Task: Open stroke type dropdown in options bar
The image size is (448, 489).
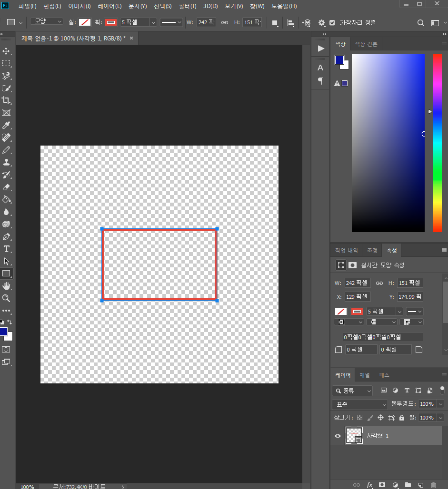Action: (x=171, y=22)
